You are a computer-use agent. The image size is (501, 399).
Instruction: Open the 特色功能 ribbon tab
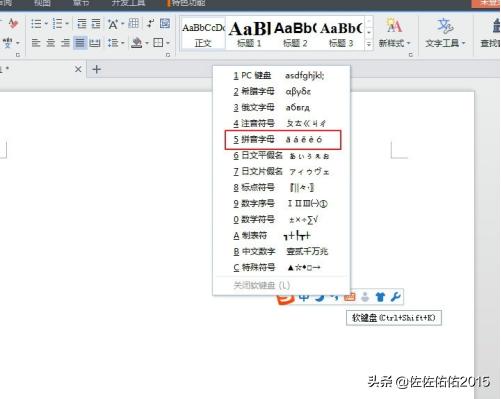tap(188, 3)
